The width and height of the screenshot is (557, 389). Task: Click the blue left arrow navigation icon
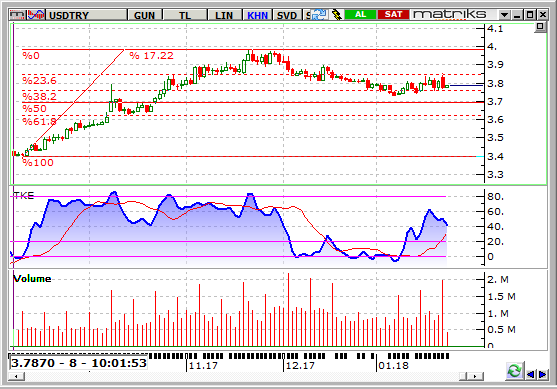click(531, 374)
